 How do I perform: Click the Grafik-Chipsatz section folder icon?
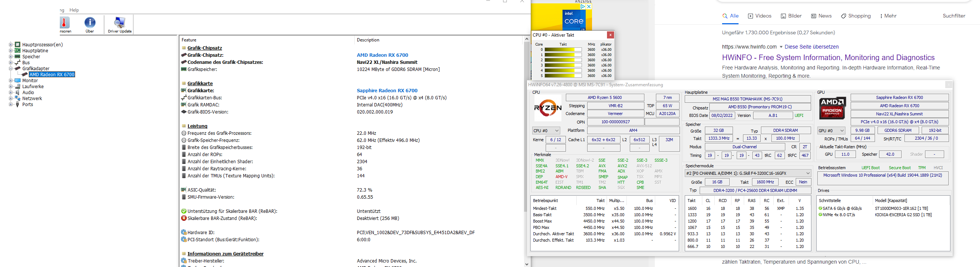point(184,48)
